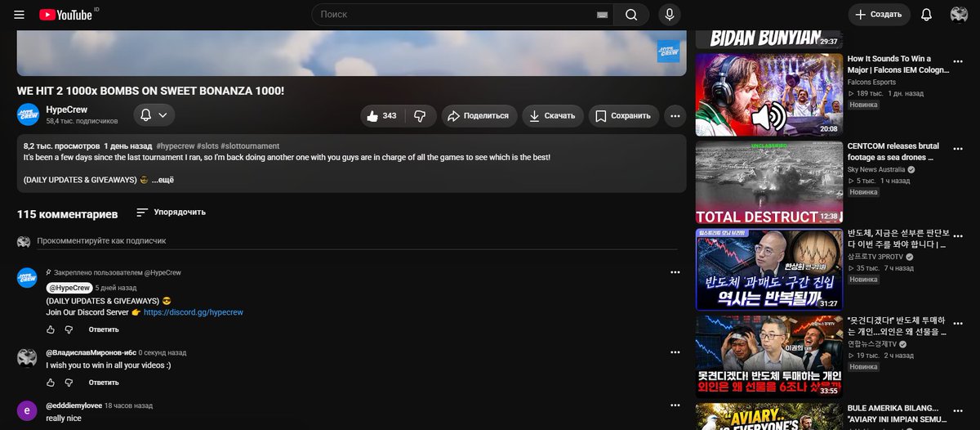Click the 115 комментариев count

[67, 213]
